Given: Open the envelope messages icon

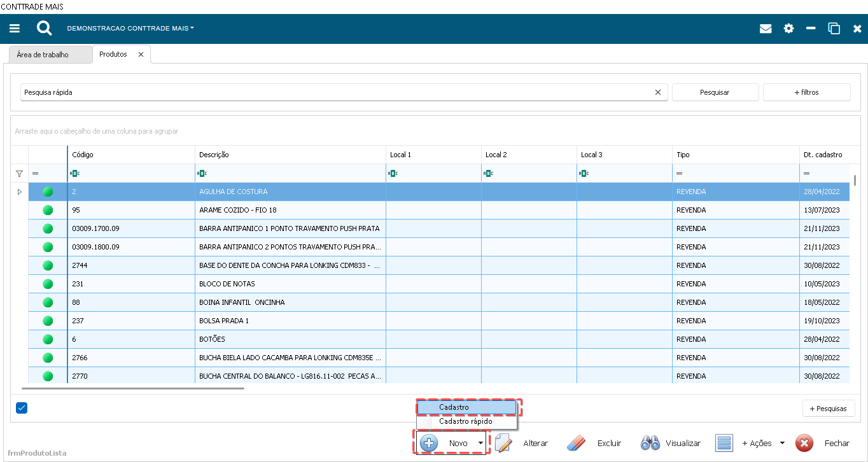Looking at the screenshot, I should pos(766,29).
